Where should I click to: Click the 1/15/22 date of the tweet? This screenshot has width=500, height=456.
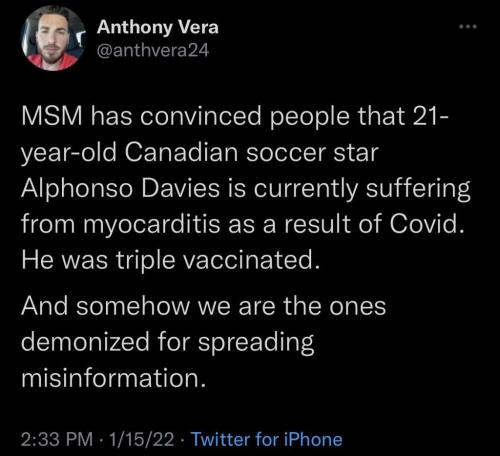[141, 439]
